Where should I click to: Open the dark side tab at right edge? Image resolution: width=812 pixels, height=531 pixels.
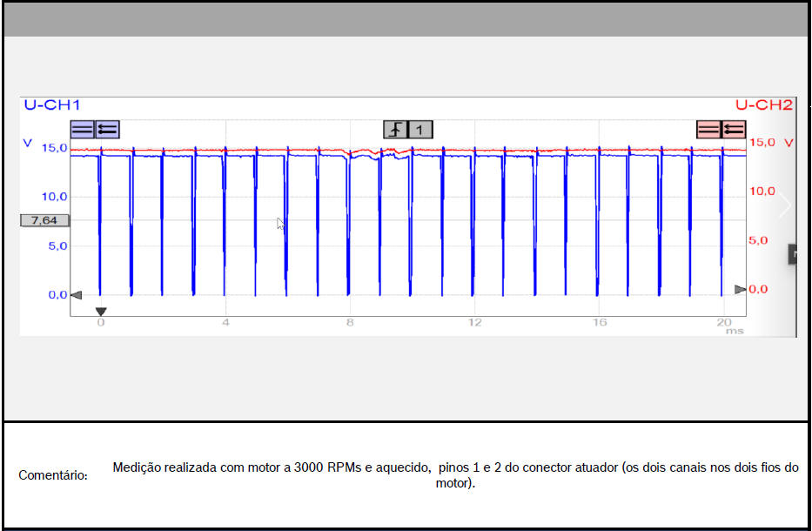(793, 254)
